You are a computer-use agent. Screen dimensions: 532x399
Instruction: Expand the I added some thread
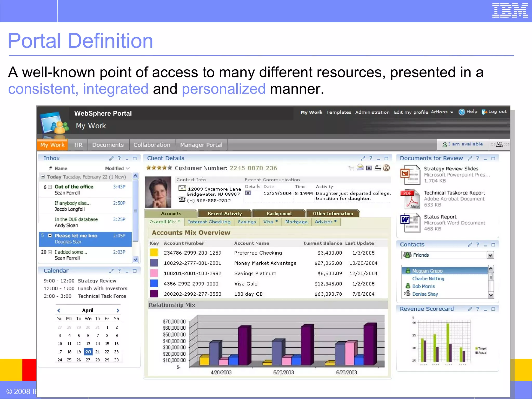[50, 252]
